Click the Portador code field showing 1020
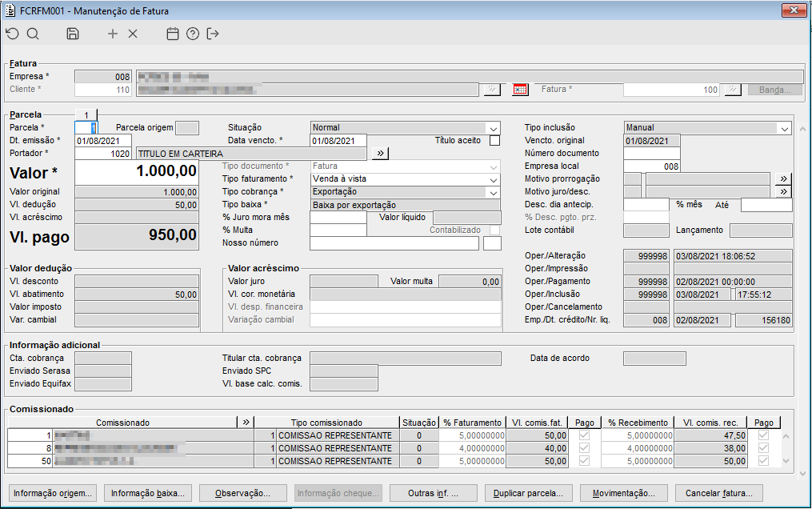Screen dimensions: 812x509 [x=103, y=154]
